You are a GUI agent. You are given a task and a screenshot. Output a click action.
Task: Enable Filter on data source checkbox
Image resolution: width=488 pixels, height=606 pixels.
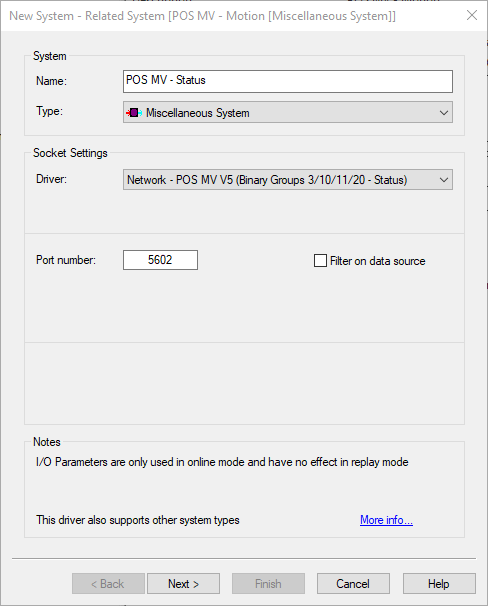[320, 260]
